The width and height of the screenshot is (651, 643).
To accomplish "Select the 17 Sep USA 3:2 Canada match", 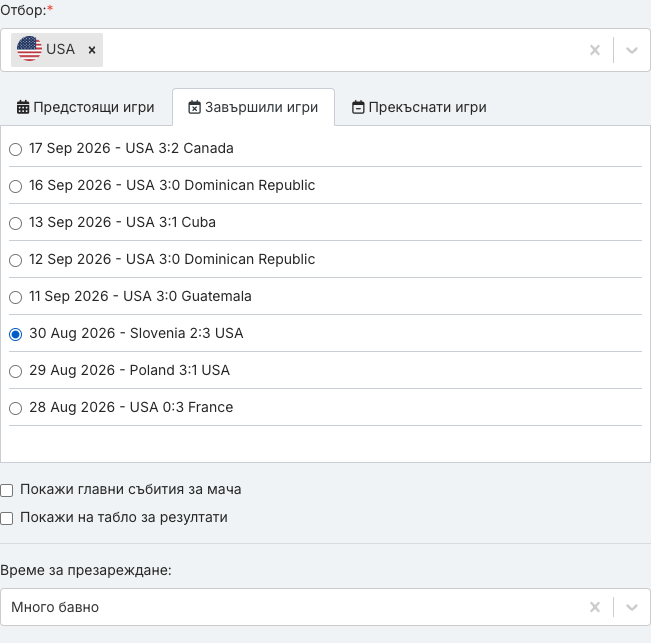I will (15, 149).
